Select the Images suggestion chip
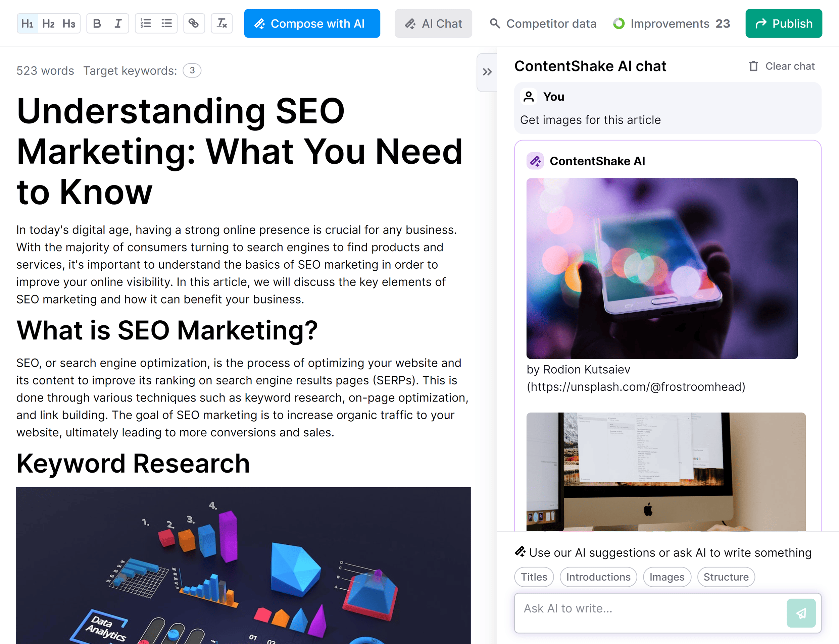 click(x=666, y=577)
